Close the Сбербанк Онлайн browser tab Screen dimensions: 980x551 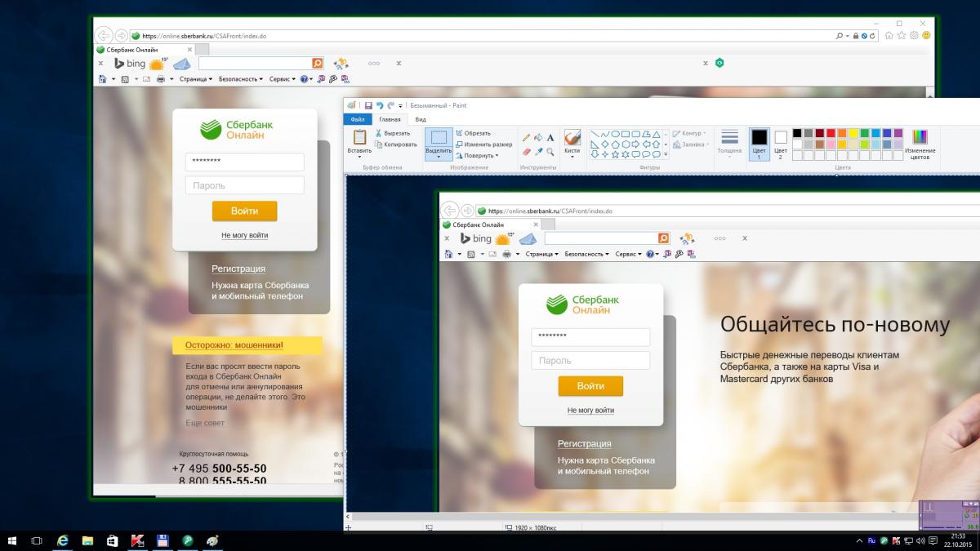point(189,50)
